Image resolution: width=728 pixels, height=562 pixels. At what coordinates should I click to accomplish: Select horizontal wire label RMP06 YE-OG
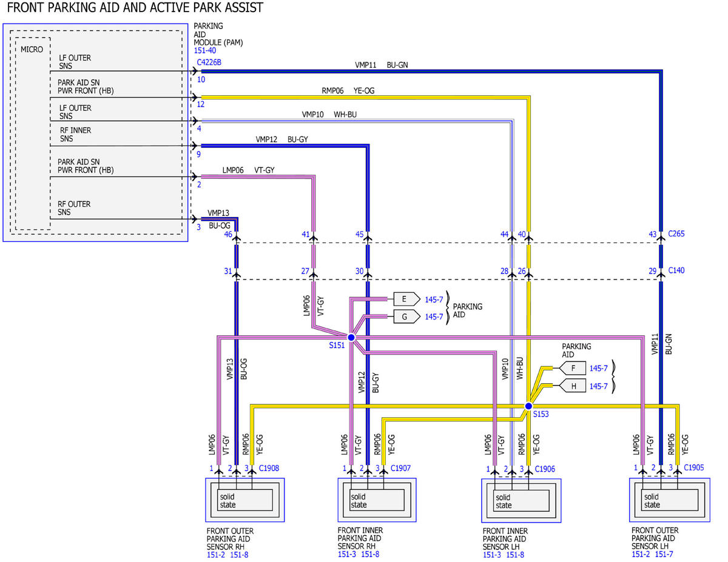pos(348,90)
